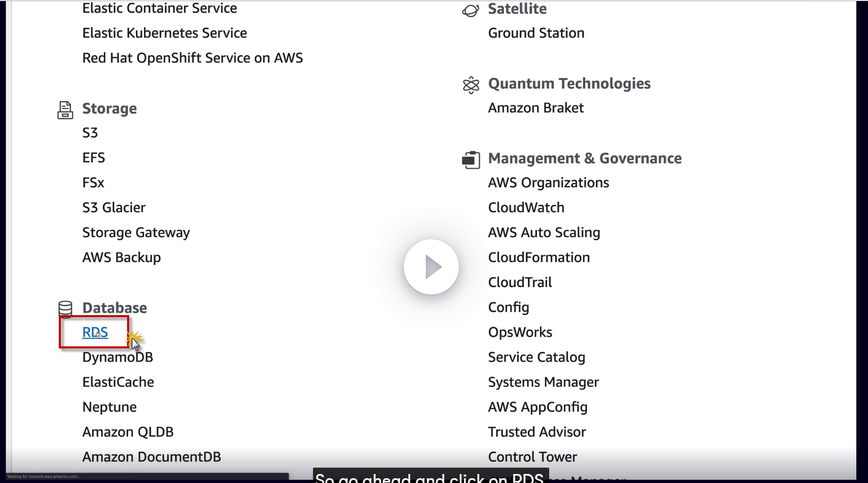868x483 pixels.
Task: Click the Database category icon
Action: pos(65,308)
